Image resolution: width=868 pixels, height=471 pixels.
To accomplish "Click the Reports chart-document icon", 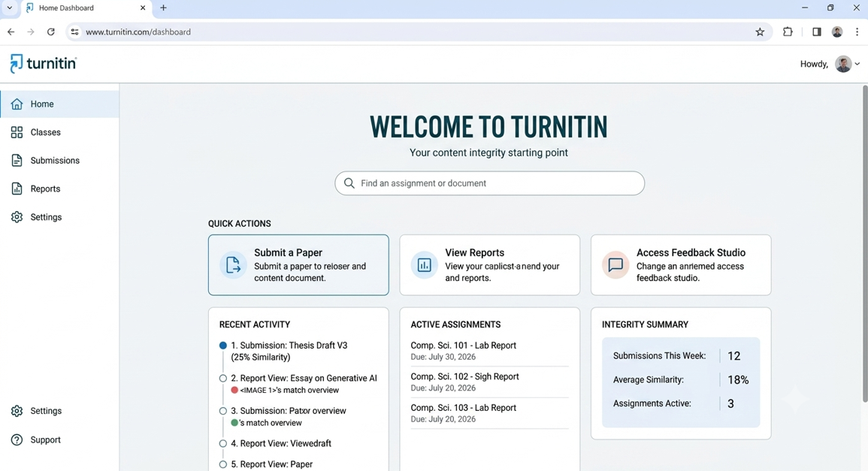I will (17, 189).
